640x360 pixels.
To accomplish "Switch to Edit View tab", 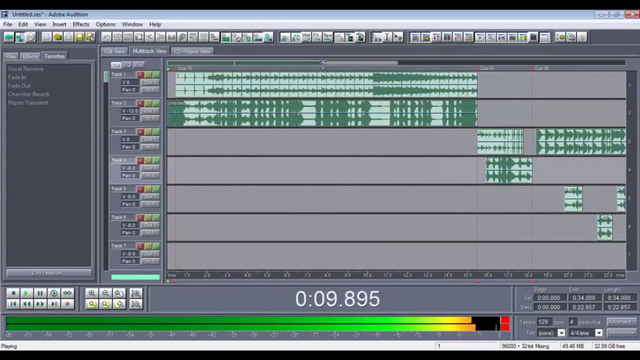I will (x=114, y=51).
